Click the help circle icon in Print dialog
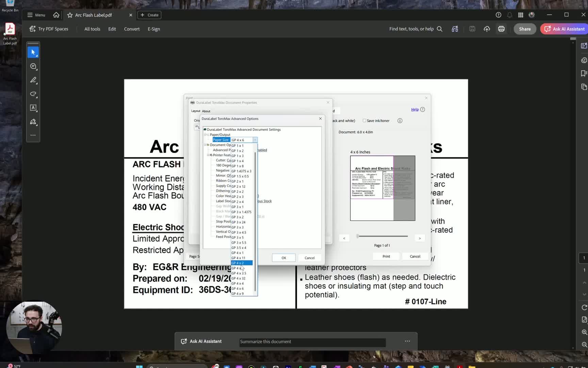 point(423,109)
